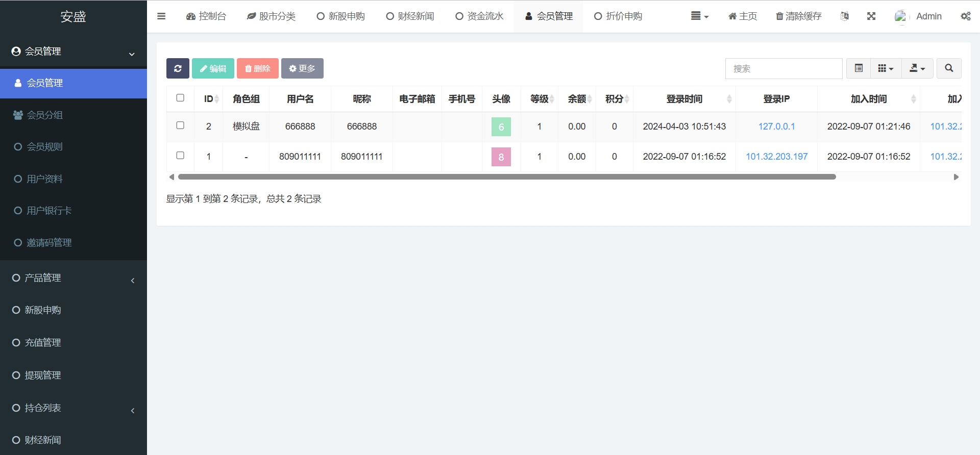The width and height of the screenshot is (980, 455).
Task: Switch to the 资金流水 tab
Action: [x=479, y=16]
